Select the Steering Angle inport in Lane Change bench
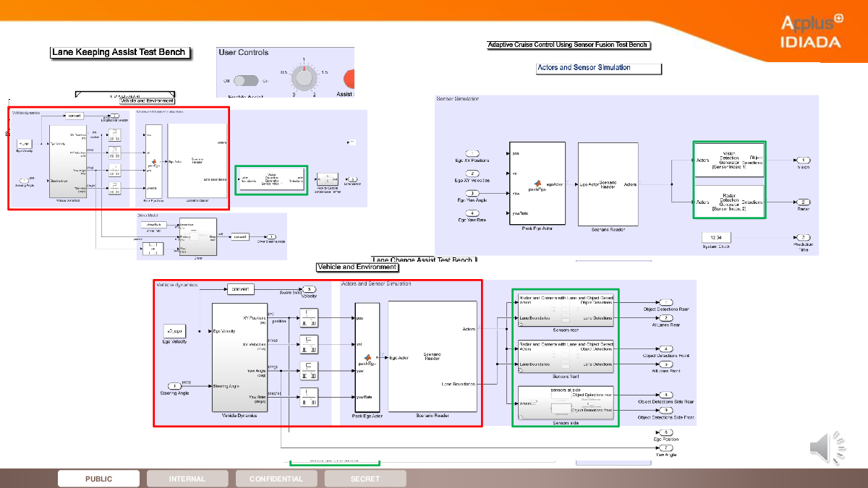Viewport: 868px width, 488px height. (174, 385)
